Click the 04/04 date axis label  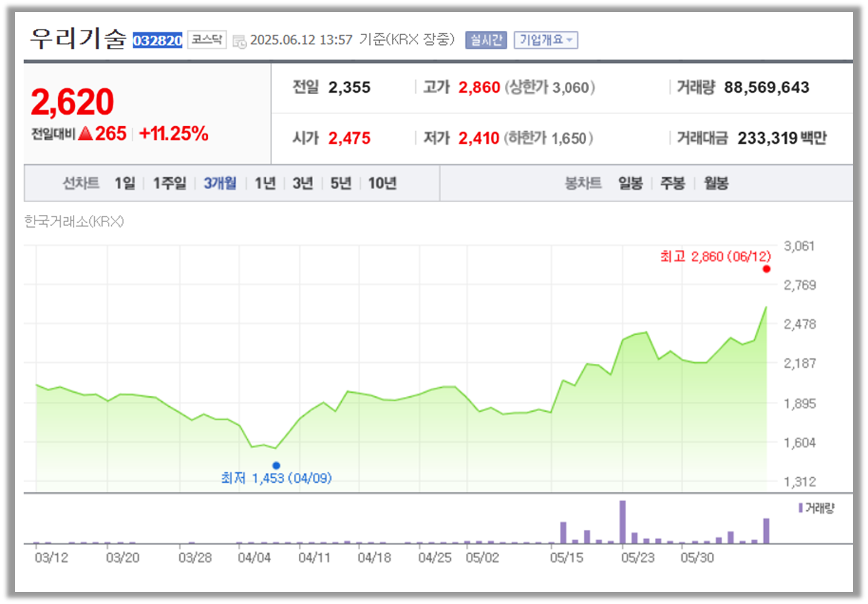254,557
